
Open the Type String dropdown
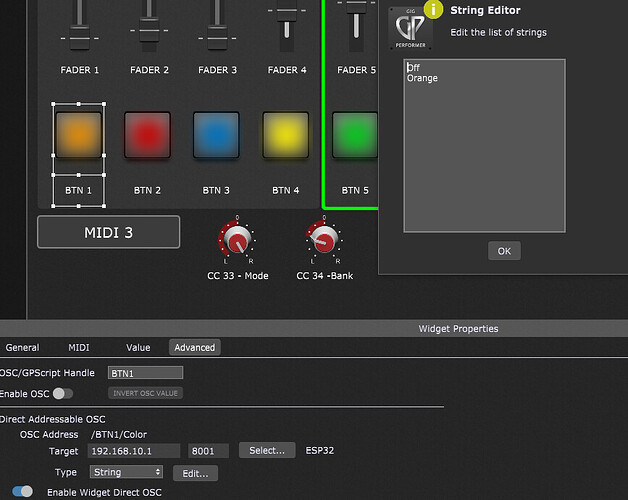point(126,472)
